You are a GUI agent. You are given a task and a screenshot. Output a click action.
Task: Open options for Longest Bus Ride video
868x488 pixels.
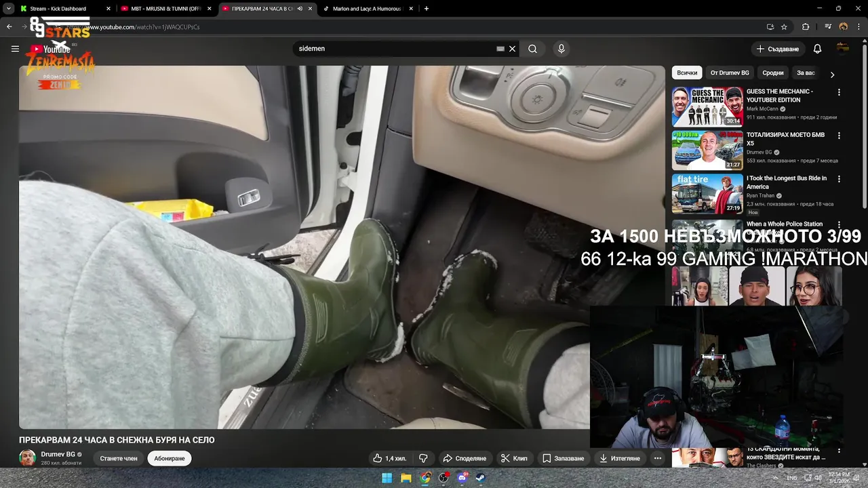839,179
